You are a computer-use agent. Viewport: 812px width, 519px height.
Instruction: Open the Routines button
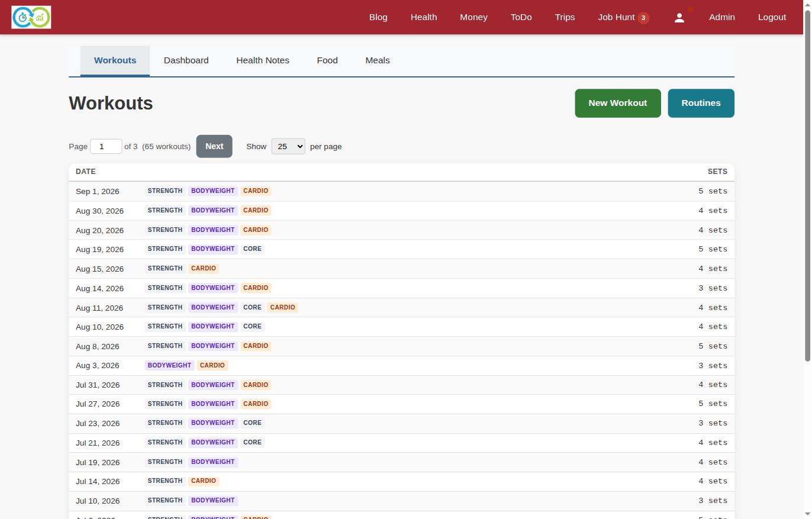point(701,103)
